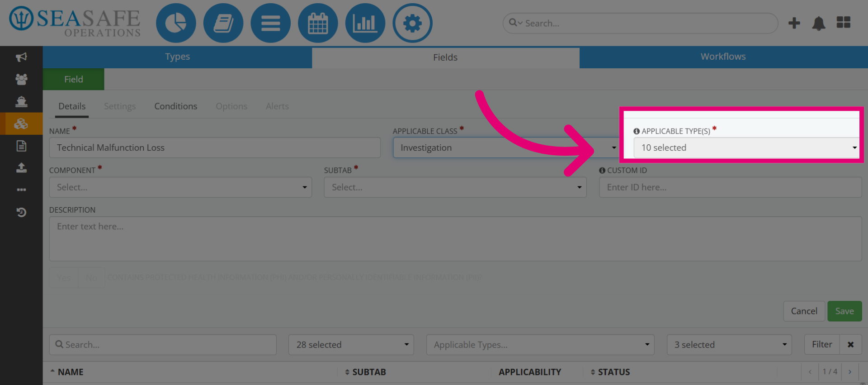868x385 pixels.
Task: Open the document sidebar icon
Action: (21, 146)
